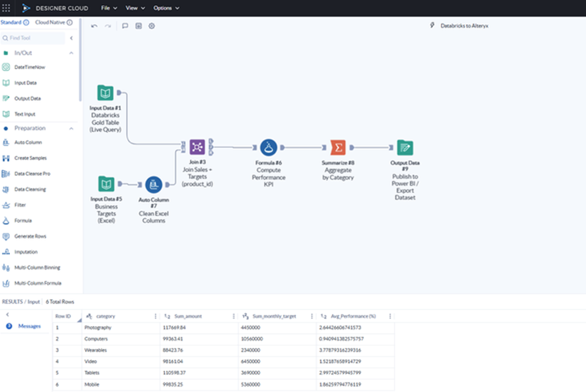
Task: Click the 98161.04 amount cell
Action: pyautogui.click(x=199, y=361)
